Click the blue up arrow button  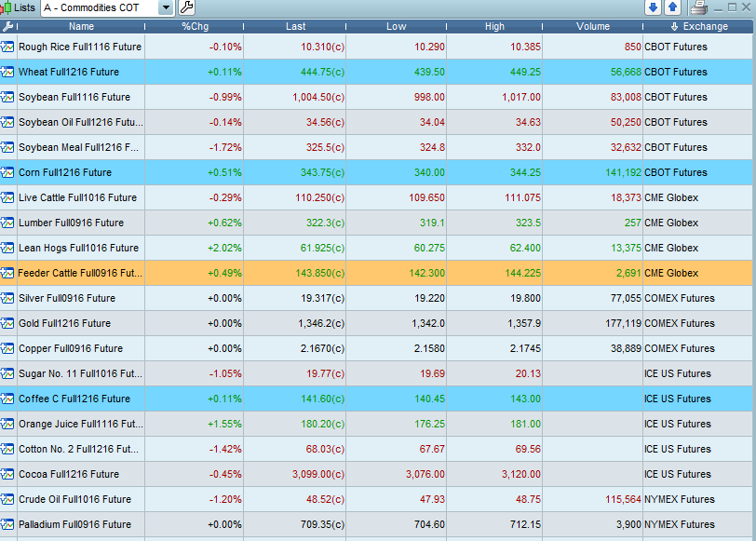coord(672,7)
